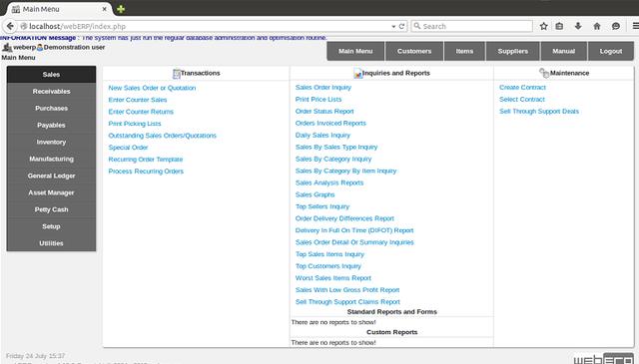Open the Sales Graphs report link

[316, 194]
